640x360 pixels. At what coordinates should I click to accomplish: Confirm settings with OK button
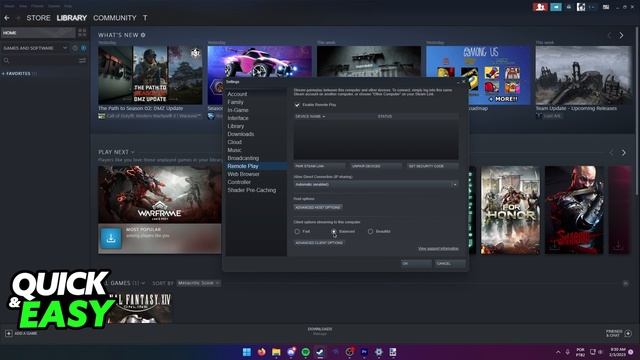pos(416,264)
